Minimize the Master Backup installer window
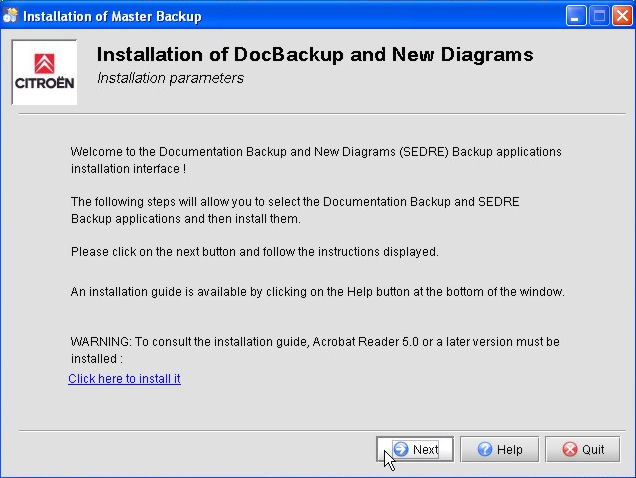Screen dimensions: 636x478 [577, 16]
